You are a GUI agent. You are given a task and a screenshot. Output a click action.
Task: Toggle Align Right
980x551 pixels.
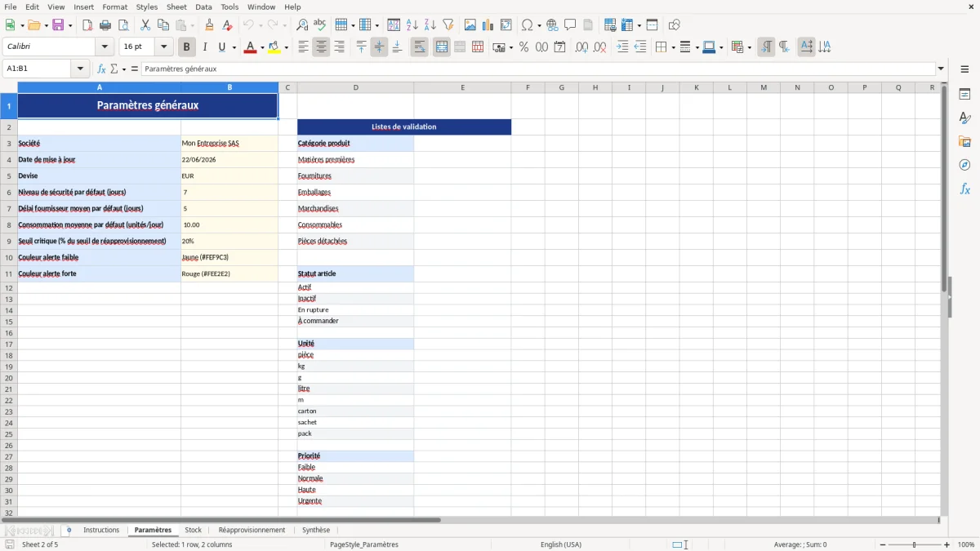pos(339,47)
